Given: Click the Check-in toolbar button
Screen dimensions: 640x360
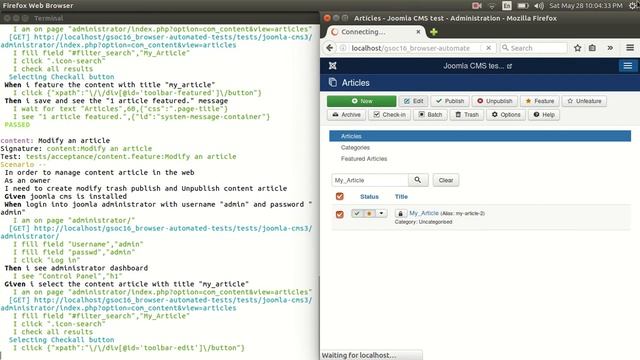Looking at the screenshot, I should 389,115.
